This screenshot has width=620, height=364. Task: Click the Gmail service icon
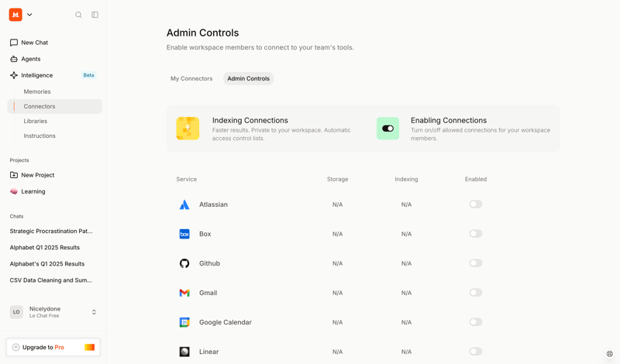(184, 293)
